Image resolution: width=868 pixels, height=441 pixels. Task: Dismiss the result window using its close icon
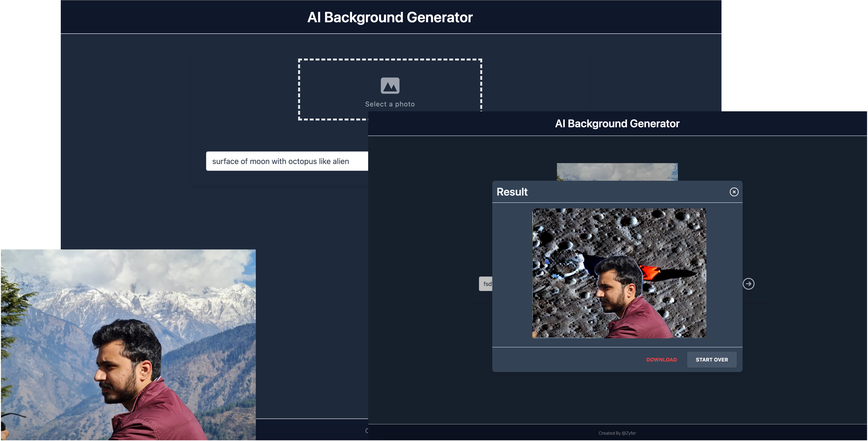[734, 192]
